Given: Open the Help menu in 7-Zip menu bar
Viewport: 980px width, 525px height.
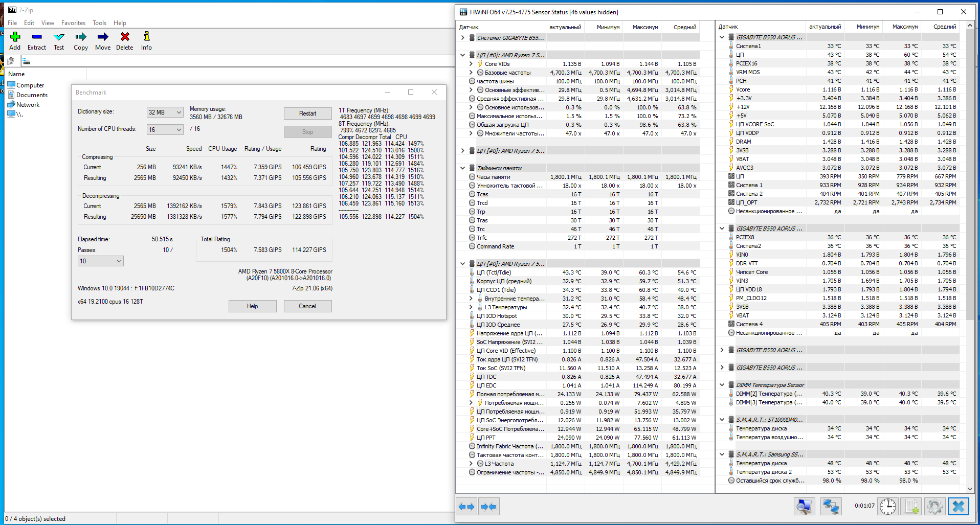Looking at the screenshot, I should [x=120, y=23].
